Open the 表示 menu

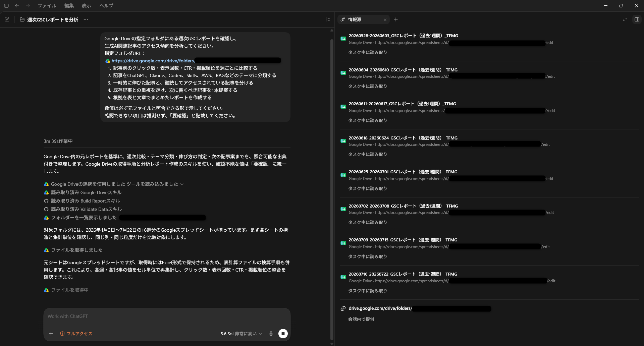point(87,6)
